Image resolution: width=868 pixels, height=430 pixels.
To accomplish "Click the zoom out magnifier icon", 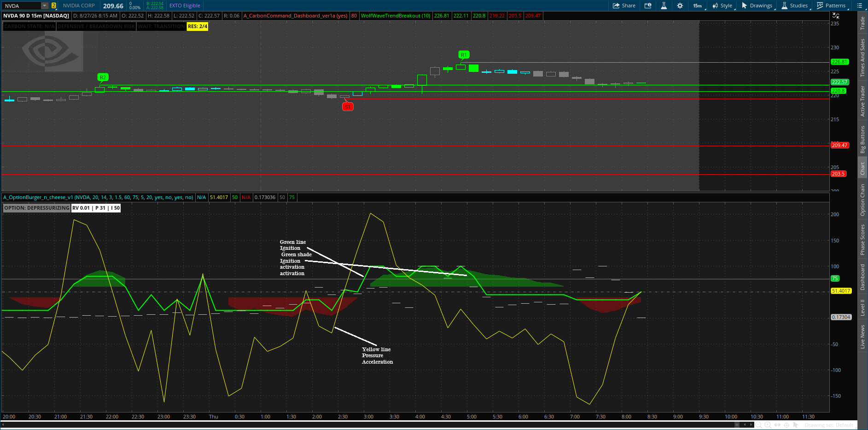I will [x=758, y=425].
